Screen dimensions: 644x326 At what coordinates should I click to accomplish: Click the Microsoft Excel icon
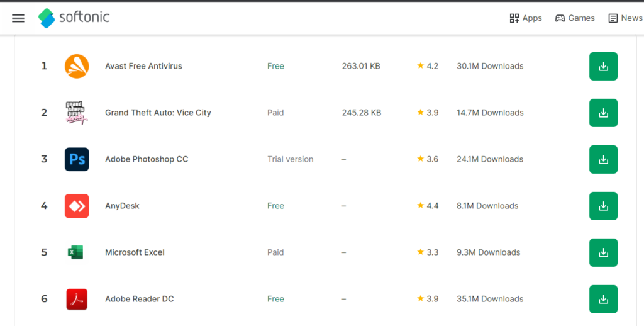tap(75, 252)
